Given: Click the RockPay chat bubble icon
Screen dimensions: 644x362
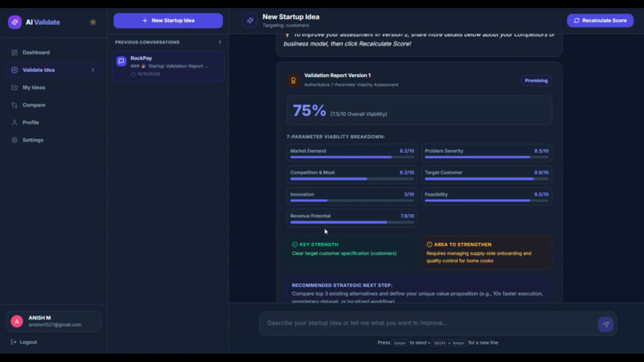Looking at the screenshot, I should (121, 62).
